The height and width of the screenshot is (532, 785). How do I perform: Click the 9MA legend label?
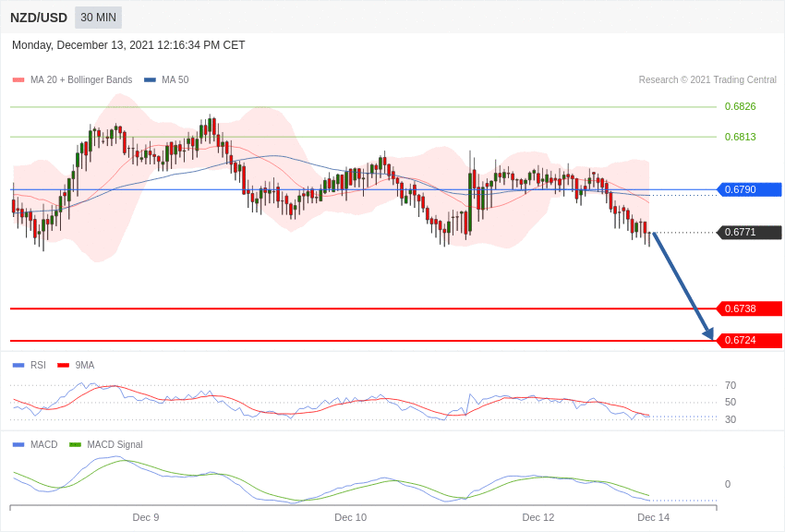pos(85,365)
